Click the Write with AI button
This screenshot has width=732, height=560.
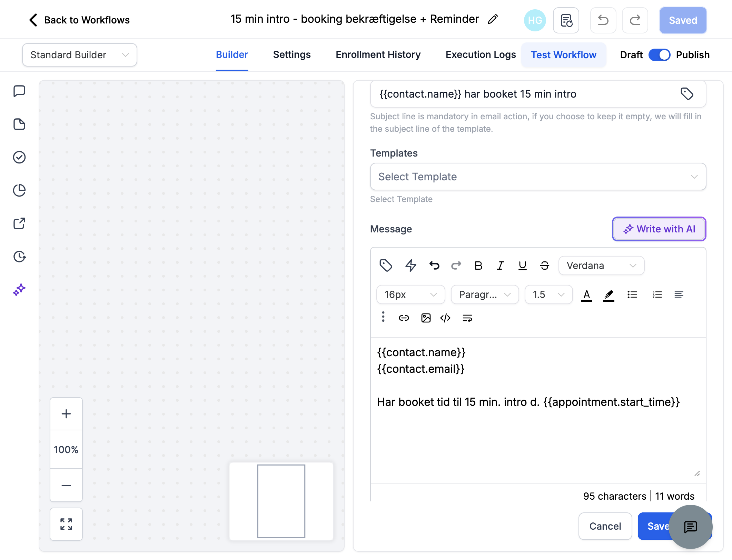tap(659, 229)
